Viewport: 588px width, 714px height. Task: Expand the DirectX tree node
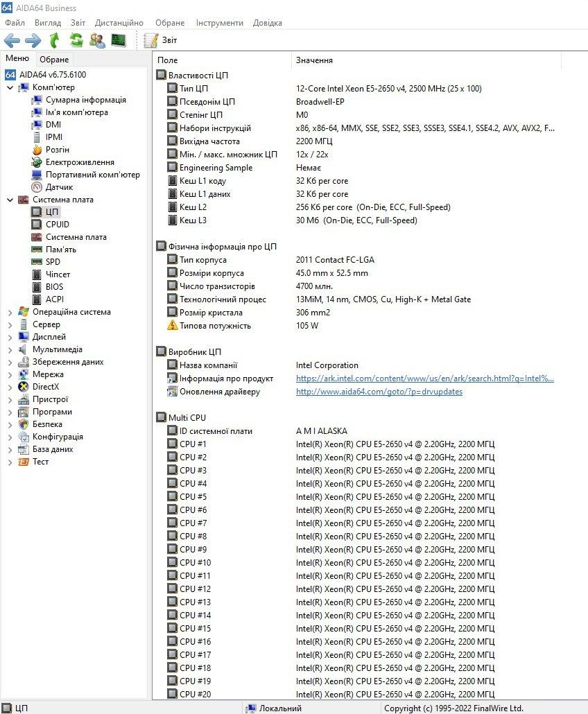coord(10,387)
